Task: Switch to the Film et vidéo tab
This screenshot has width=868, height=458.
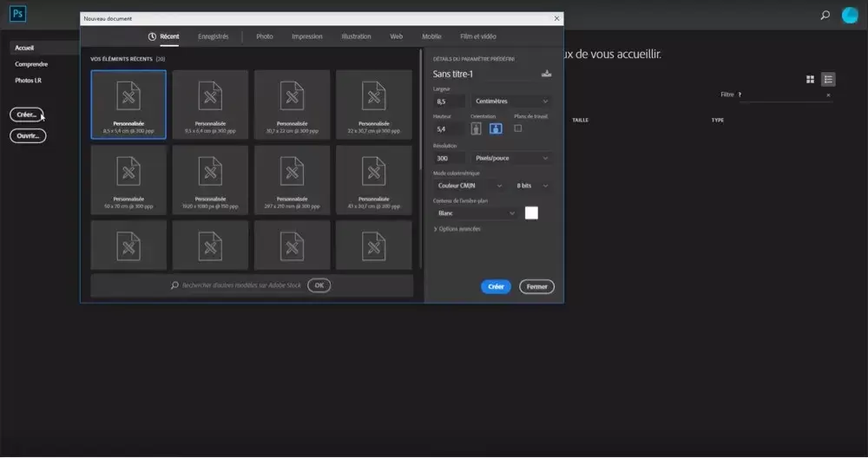Action: [x=477, y=36]
